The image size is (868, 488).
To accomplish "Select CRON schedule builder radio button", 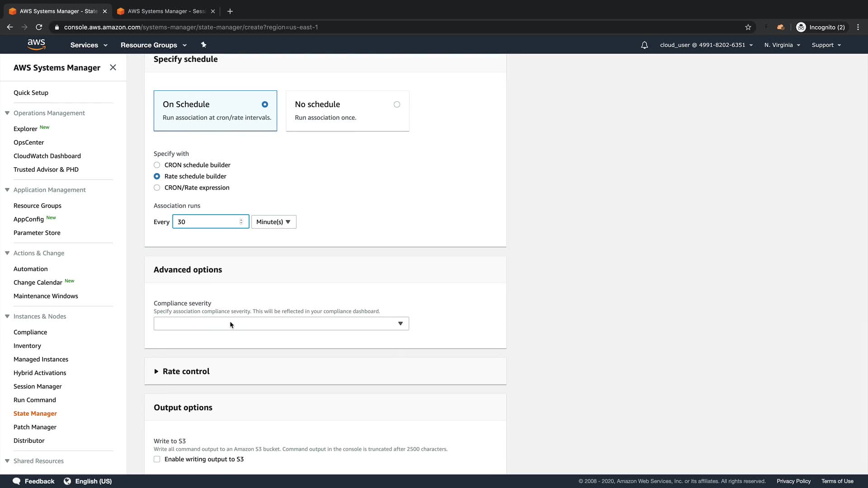I will point(157,165).
